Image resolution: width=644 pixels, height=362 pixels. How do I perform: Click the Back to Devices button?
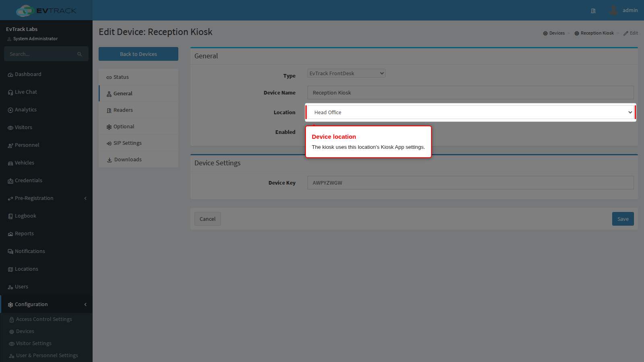(x=138, y=54)
